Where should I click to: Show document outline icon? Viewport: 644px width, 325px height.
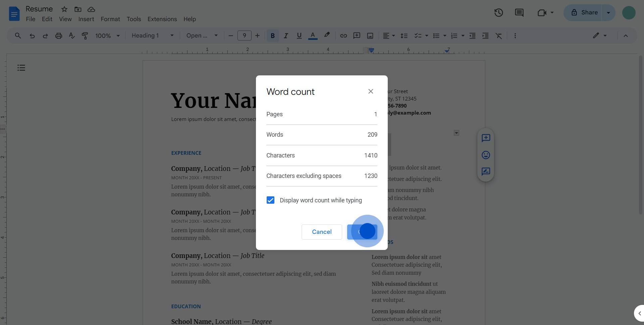(x=21, y=68)
